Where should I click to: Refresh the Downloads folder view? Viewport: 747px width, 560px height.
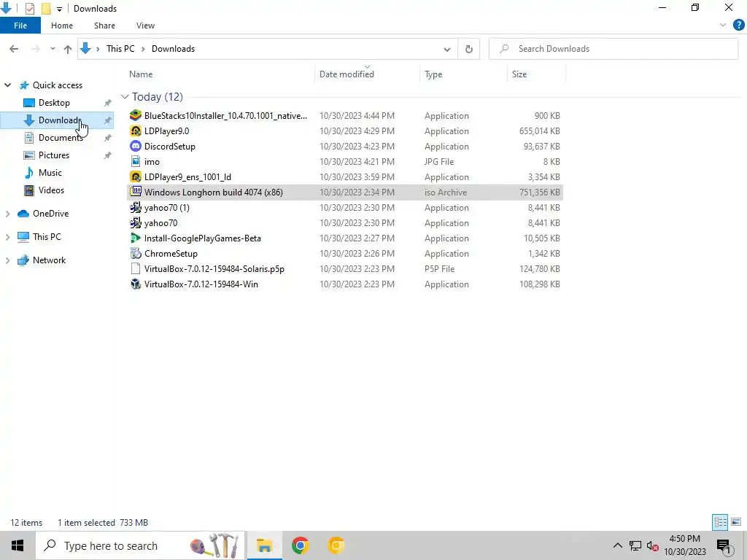pos(469,49)
